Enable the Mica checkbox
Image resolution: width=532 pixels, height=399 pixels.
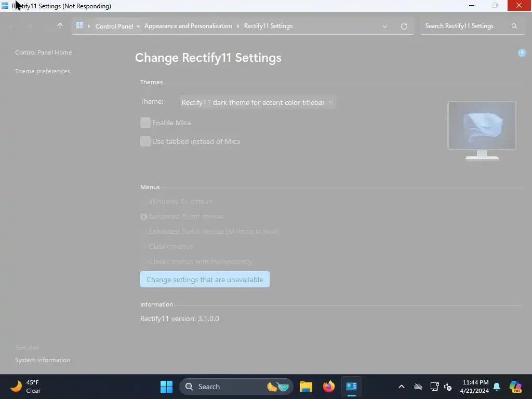click(x=145, y=123)
